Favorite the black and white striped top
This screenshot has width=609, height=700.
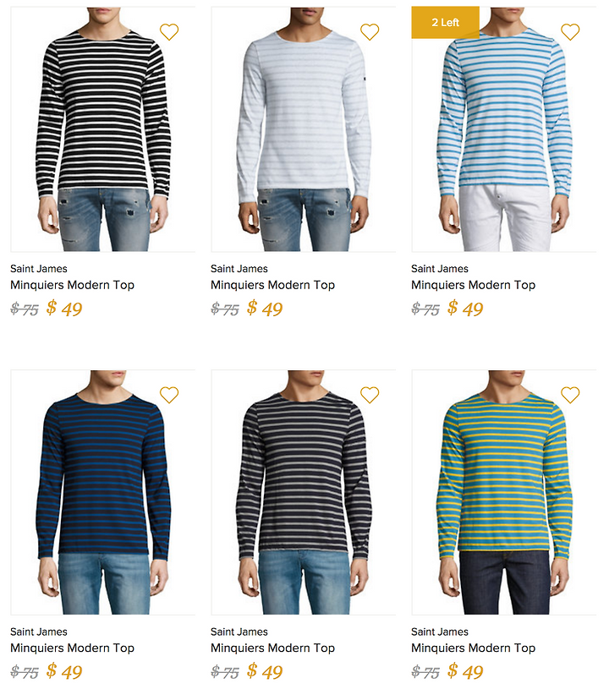pos(169,32)
